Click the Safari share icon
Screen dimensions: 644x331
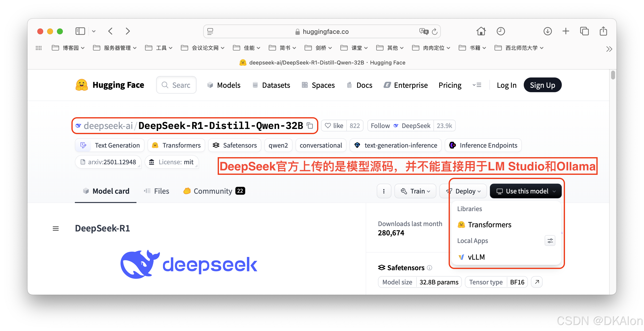coord(603,31)
